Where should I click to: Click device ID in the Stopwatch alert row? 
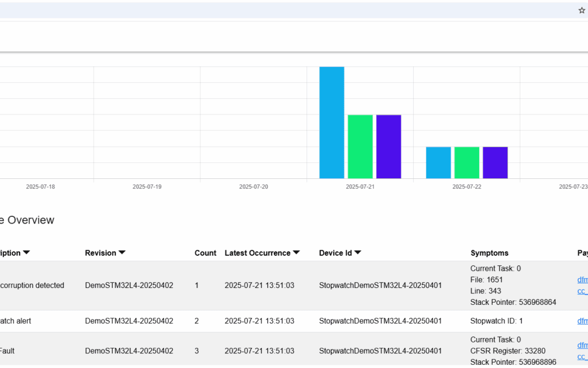tap(380, 321)
